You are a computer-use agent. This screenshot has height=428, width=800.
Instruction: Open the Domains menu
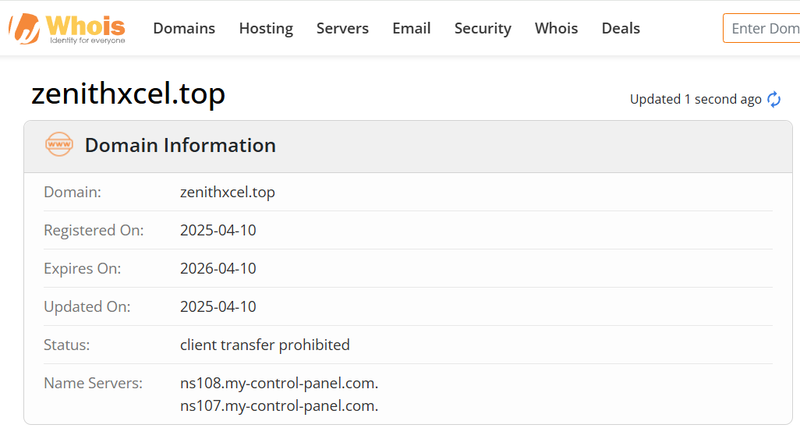[x=184, y=28]
